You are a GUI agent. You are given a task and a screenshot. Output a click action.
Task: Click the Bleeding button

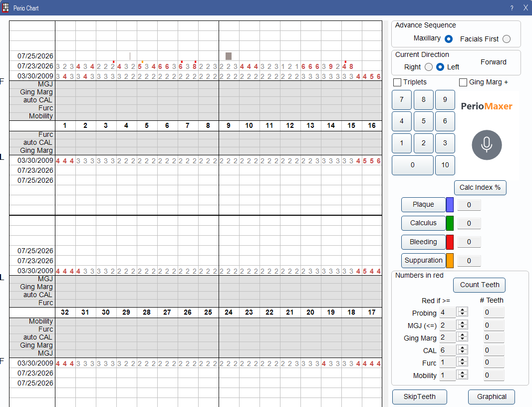423,242
